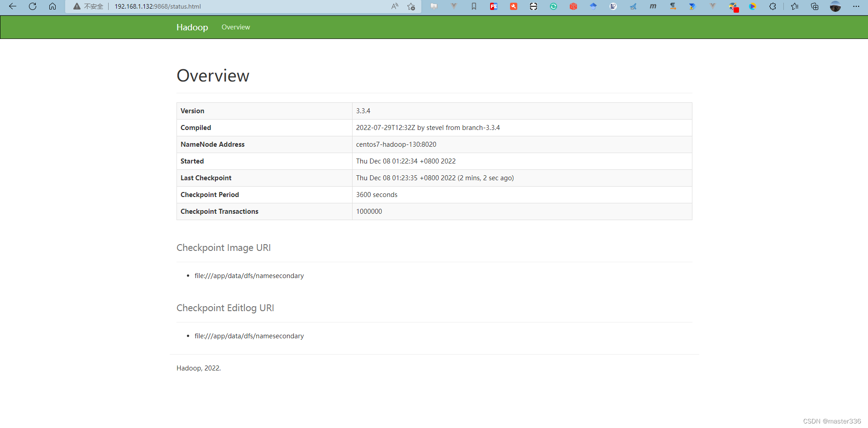The image size is (868, 428).
Task: Click the Compiled row label
Action: (196, 128)
